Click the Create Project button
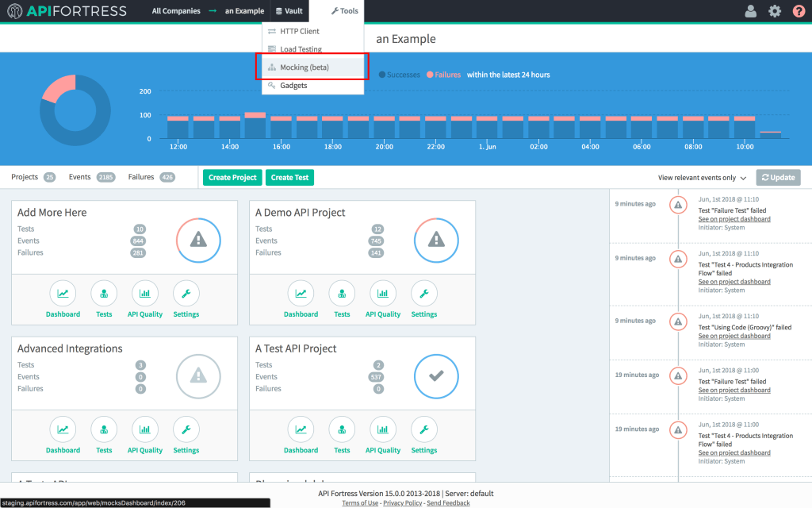 (x=232, y=177)
